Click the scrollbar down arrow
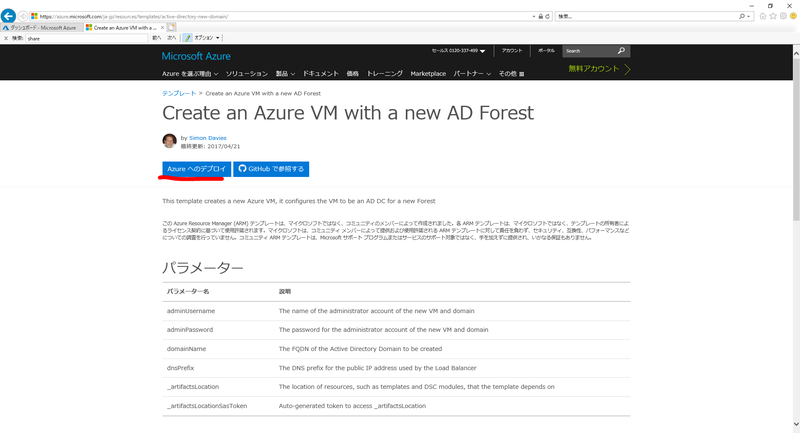The image size is (800, 433). point(796,424)
